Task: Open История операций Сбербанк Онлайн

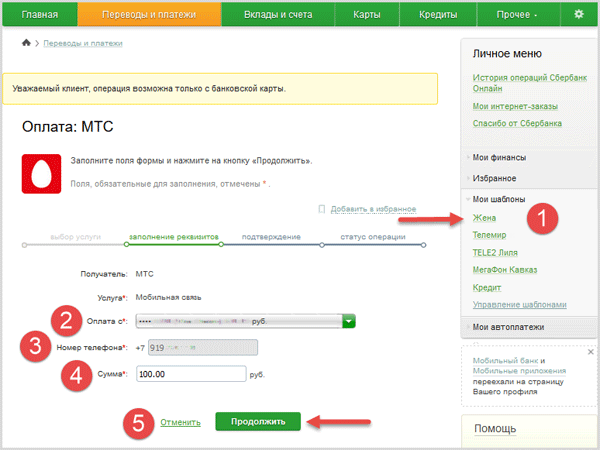Action: pyautogui.click(x=530, y=83)
